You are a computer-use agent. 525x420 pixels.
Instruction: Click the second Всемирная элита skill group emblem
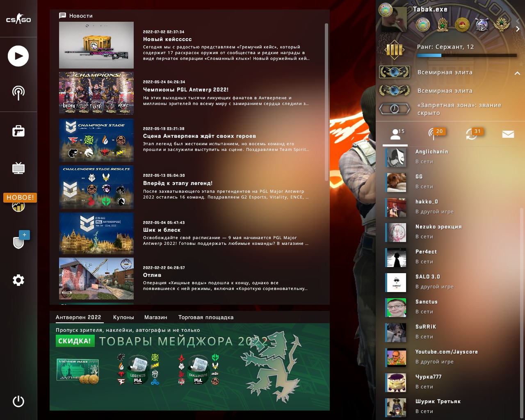pyautogui.click(x=394, y=91)
